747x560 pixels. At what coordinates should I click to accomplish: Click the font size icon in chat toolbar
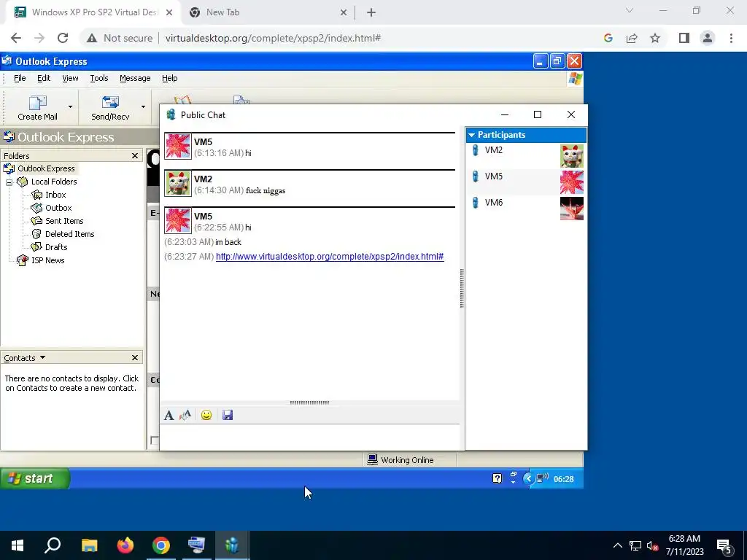tap(185, 415)
